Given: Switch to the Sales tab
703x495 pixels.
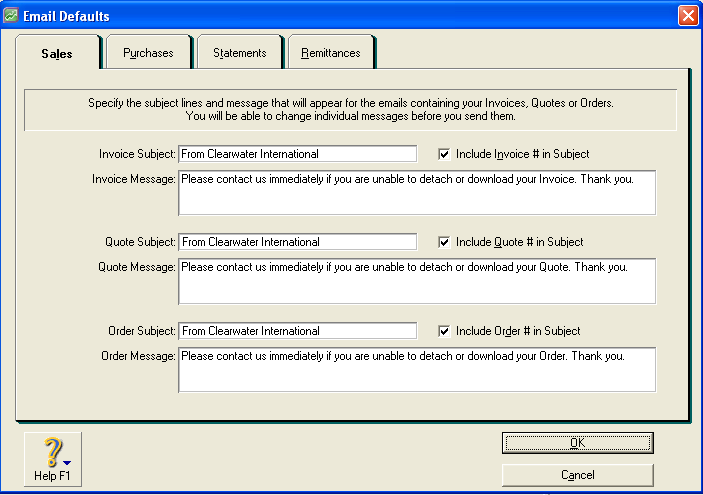Looking at the screenshot, I should coord(57,53).
